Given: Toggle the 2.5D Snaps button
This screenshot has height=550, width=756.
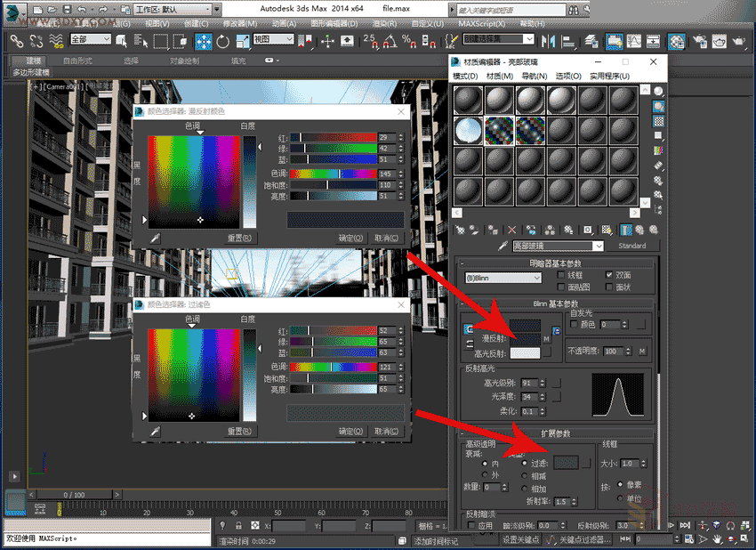Looking at the screenshot, I should (371, 42).
